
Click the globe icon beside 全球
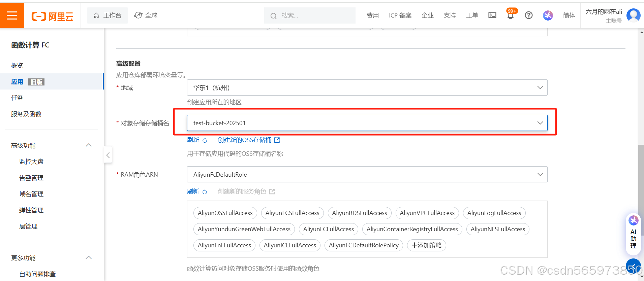pyautogui.click(x=138, y=15)
